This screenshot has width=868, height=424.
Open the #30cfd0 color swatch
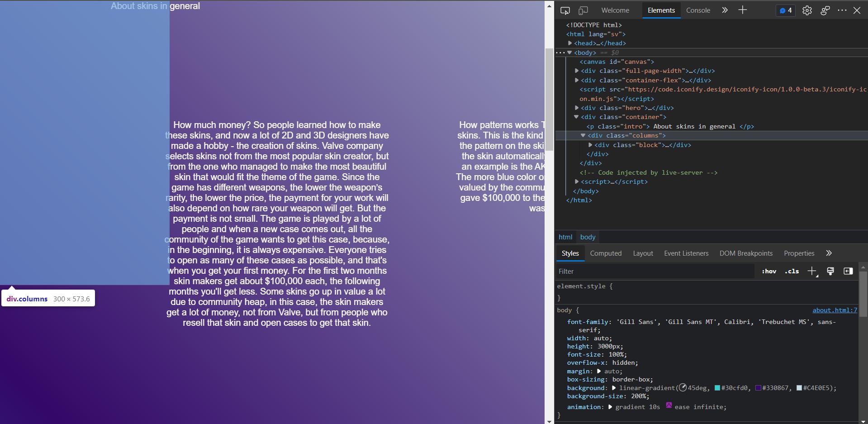tap(717, 388)
